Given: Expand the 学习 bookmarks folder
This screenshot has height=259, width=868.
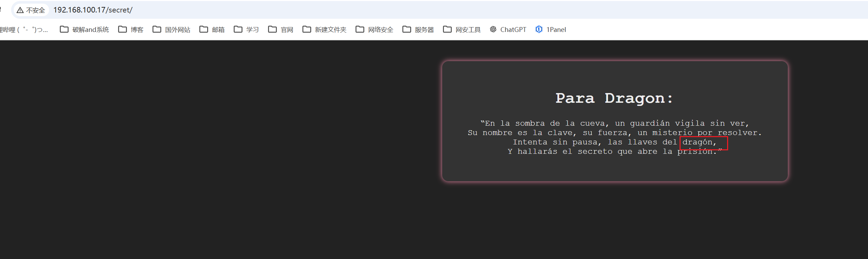Looking at the screenshot, I should 246,30.
